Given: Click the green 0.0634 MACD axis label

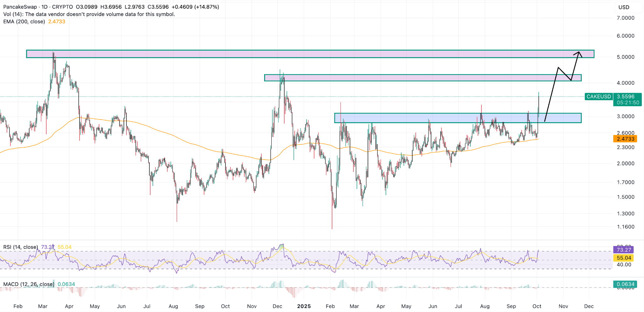Looking at the screenshot, I should pos(625,284).
